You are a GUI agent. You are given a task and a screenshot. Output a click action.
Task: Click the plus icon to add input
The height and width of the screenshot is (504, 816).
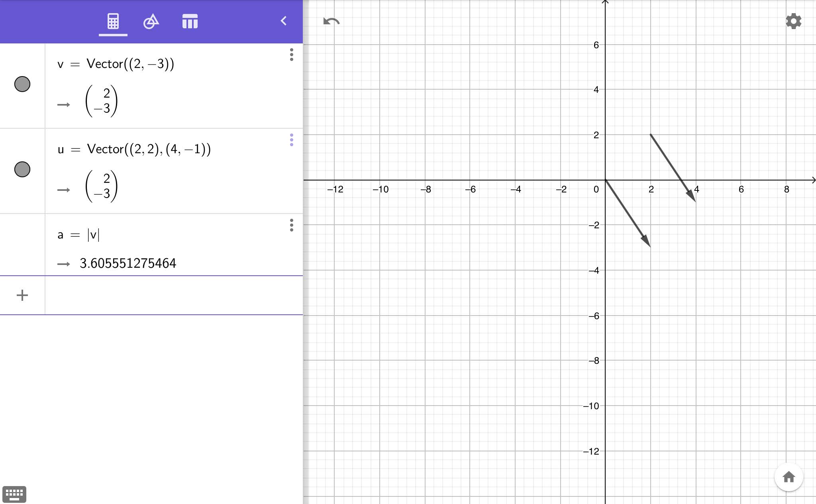point(22,295)
